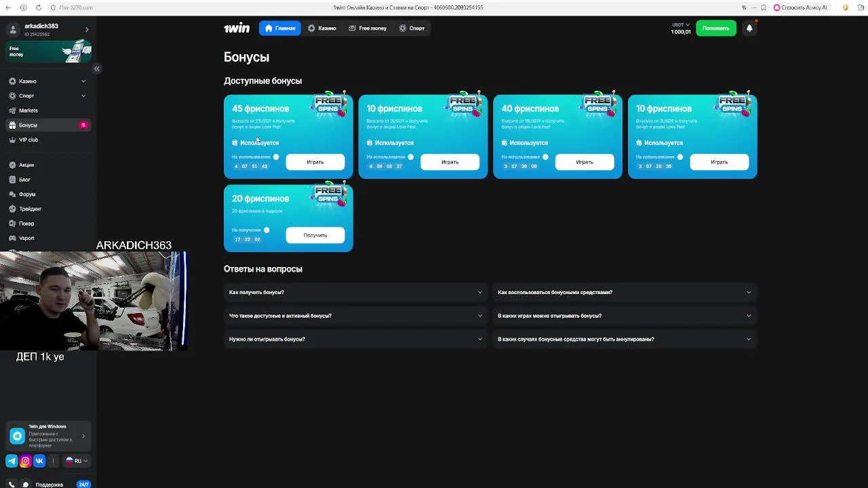
Task: Expand the Казино sidebar chevron
Action: [x=83, y=81]
